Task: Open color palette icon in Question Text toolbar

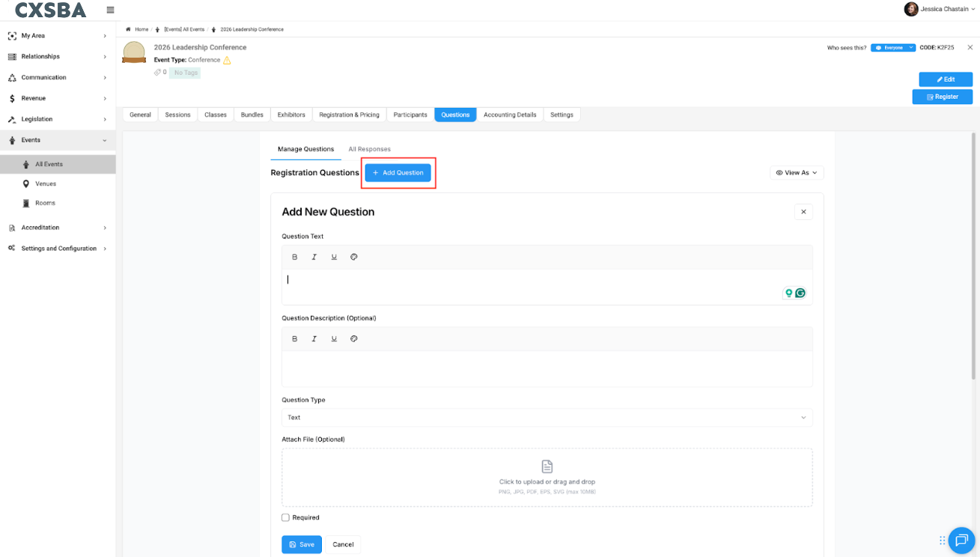Action: (x=354, y=257)
